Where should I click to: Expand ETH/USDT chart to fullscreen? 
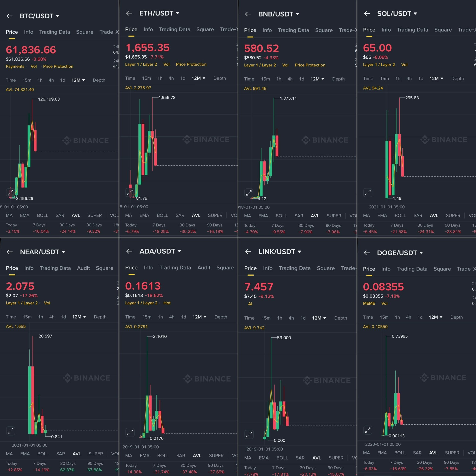(x=130, y=192)
